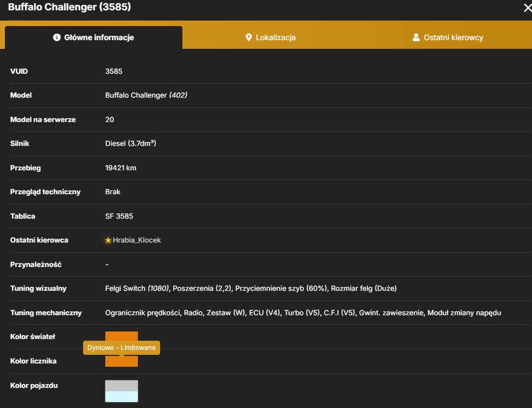The height and width of the screenshot is (408, 532).
Task: Open the Ostatni kierowcy tab
Action: pyautogui.click(x=448, y=38)
